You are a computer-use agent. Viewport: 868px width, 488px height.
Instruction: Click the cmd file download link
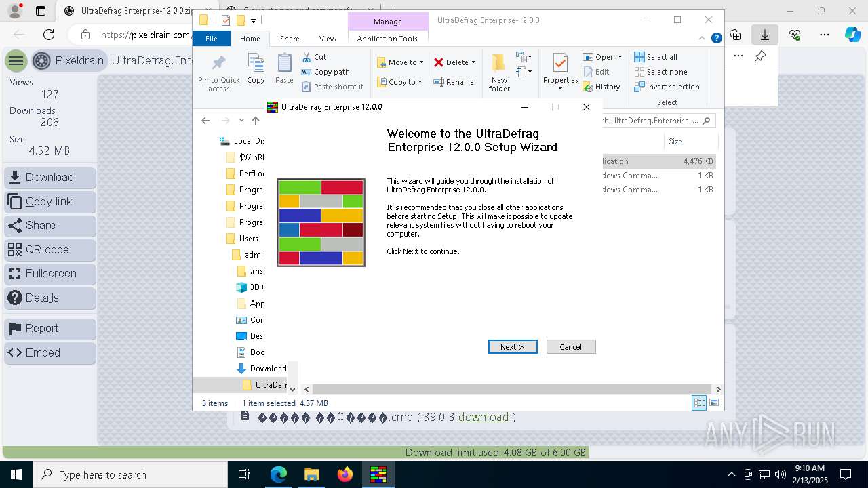(483, 417)
